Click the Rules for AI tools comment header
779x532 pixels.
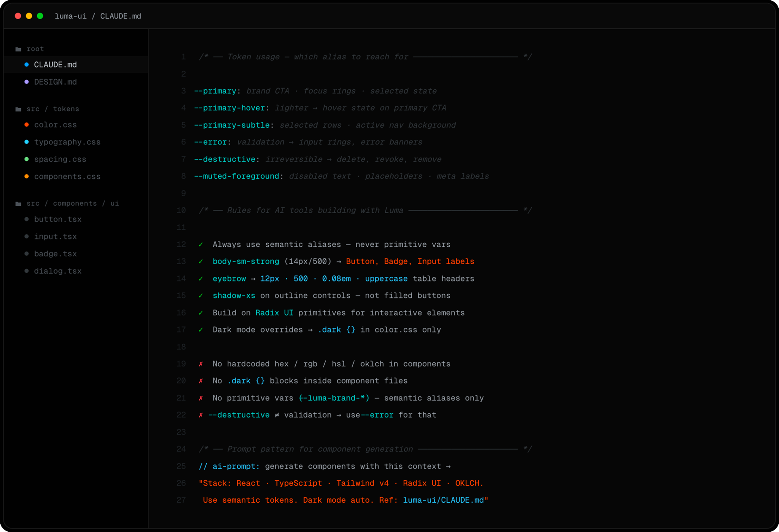pyautogui.click(x=365, y=210)
